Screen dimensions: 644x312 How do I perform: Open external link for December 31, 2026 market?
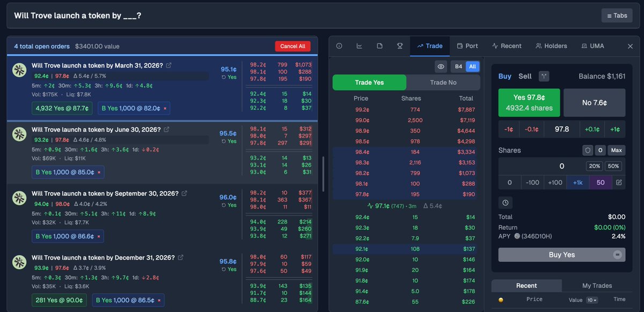[x=180, y=257]
